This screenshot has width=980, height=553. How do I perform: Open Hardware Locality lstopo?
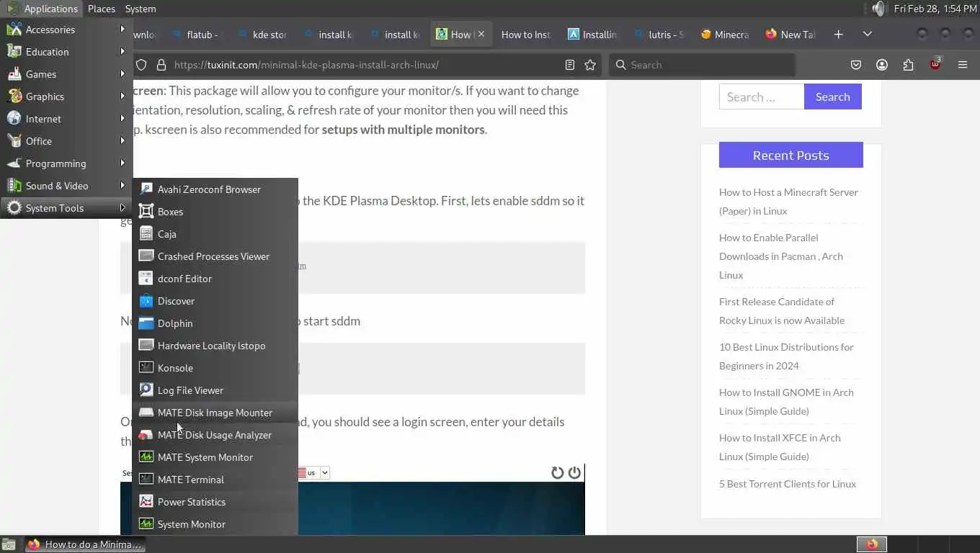[215, 346]
